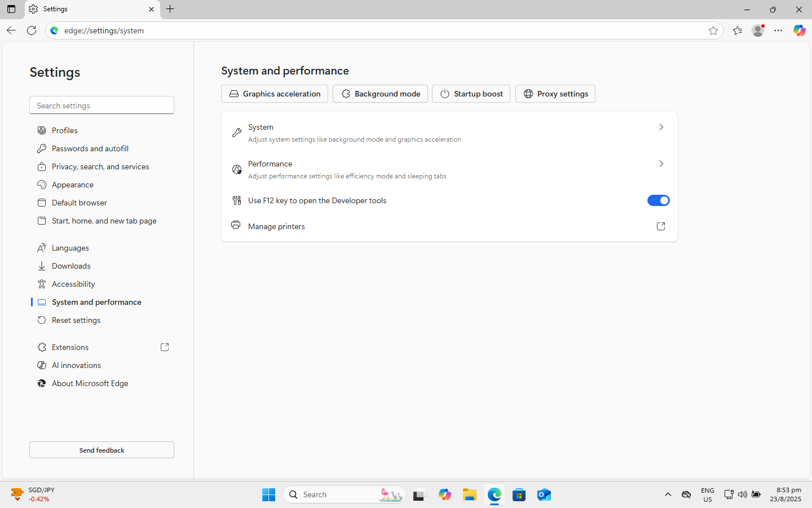Open the System row
Viewport: 812px width, 508px height.
click(x=449, y=133)
